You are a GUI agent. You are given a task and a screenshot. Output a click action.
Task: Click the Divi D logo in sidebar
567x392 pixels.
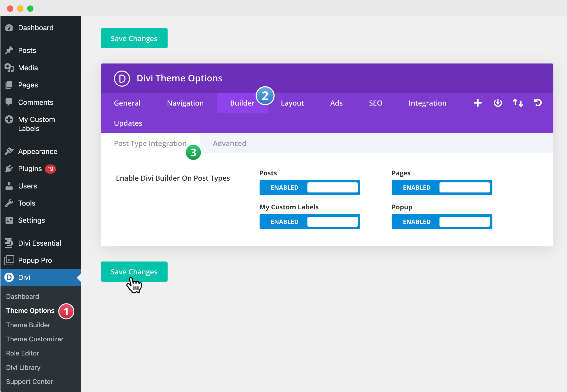9,277
